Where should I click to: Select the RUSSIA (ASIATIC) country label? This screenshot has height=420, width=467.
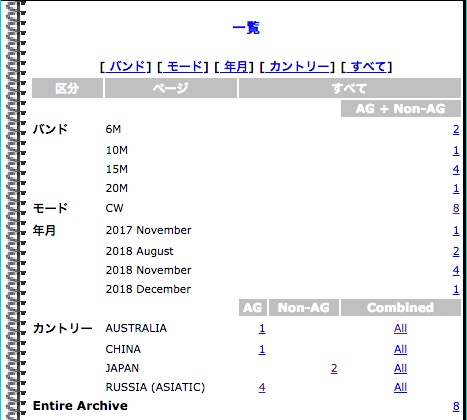[x=155, y=387]
